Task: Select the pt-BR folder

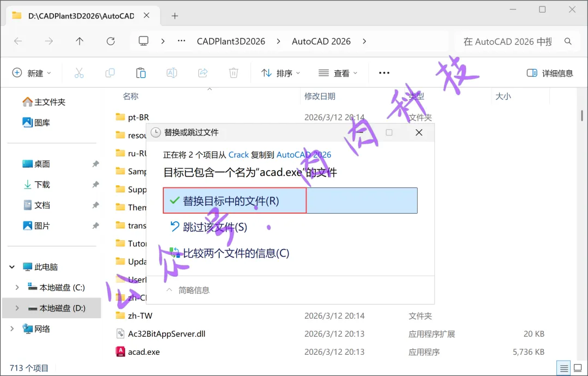Action: tap(132, 118)
